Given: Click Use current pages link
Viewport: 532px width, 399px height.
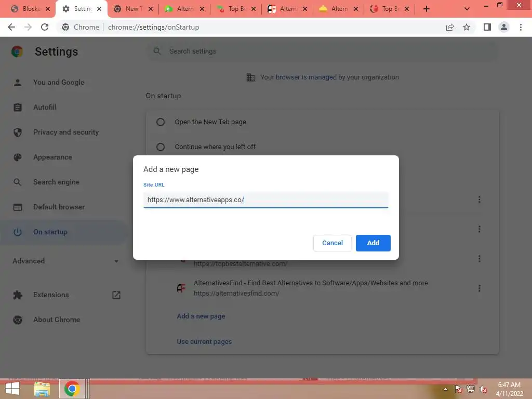Looking at the screenshot, I should click(204, 342).
